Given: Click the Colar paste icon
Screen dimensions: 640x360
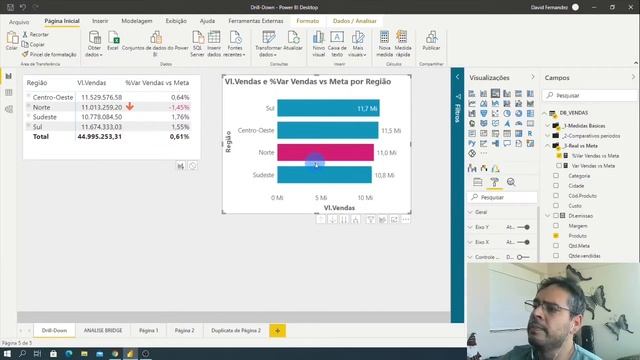Looking at the screenshot, I should [12, 38].
